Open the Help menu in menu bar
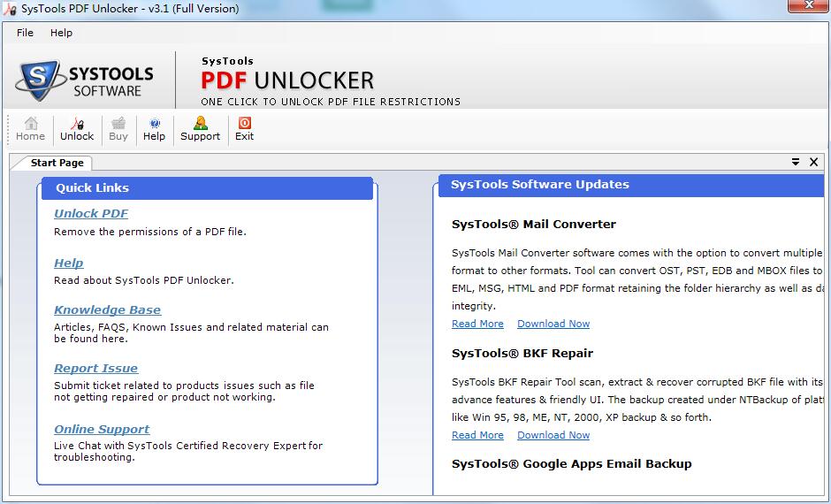The image size is (831, 504). click(62, 33)
